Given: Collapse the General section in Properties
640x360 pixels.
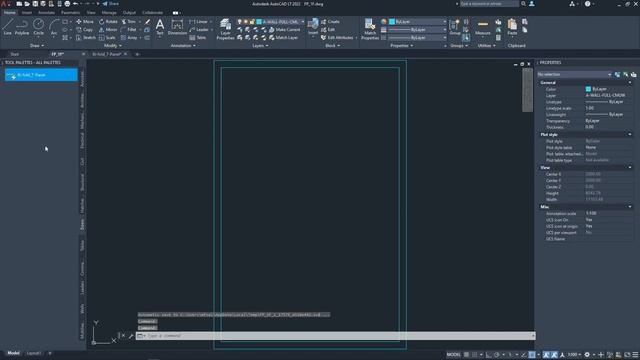Looking at the screenshot, I should click(x=630, y=82).
